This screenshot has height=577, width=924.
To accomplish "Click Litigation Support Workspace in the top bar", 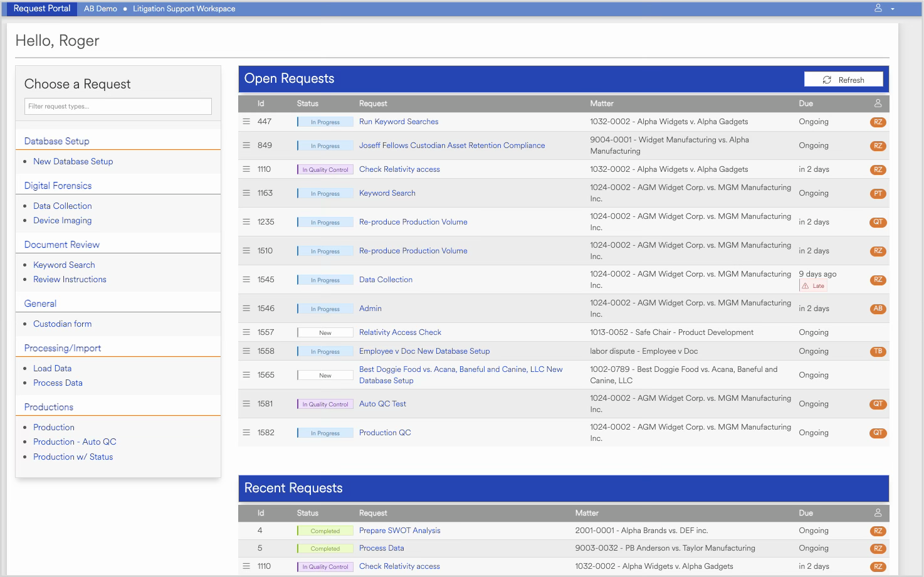I will (x=184, y=9).
